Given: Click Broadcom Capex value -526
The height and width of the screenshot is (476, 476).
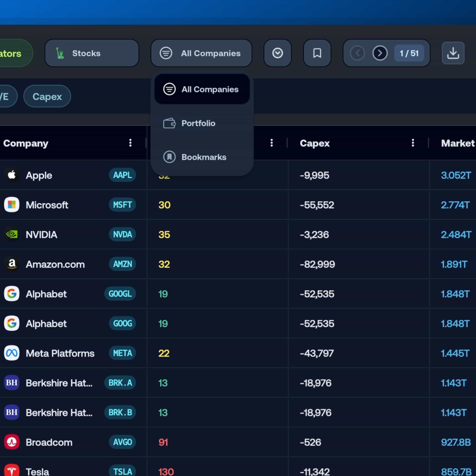Looking at the screenshot, I should 311,442.
